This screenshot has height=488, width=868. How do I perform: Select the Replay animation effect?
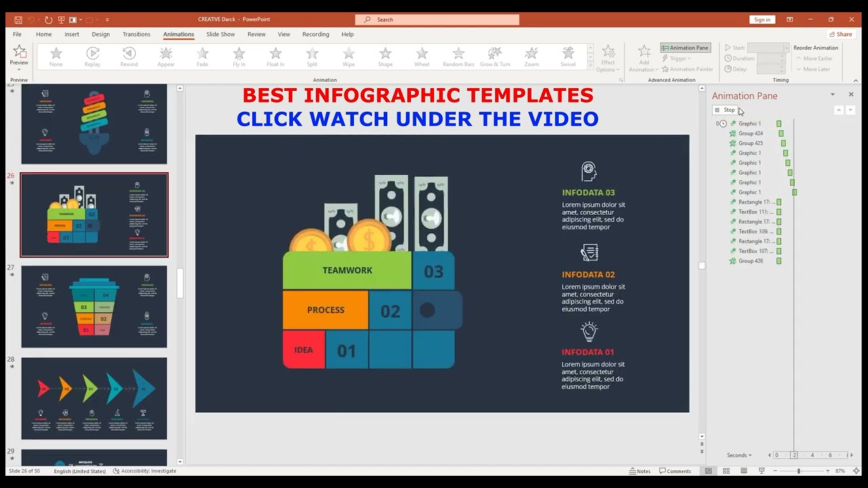[93, 57]
